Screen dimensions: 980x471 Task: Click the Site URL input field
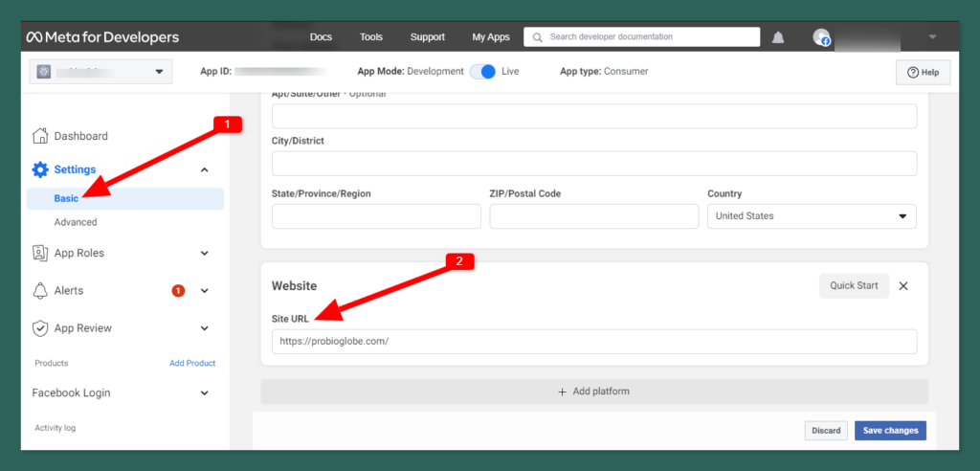pos(593,342)
